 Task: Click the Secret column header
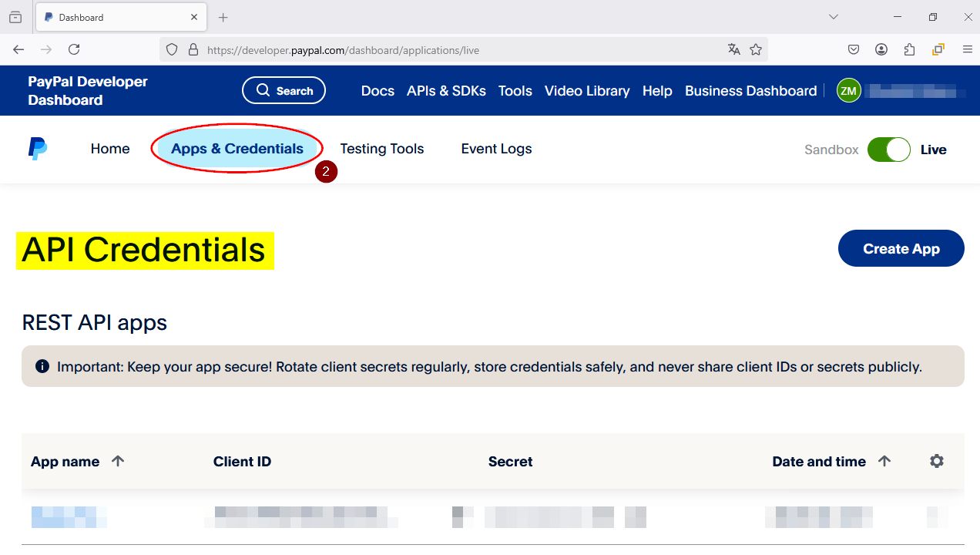[x=511, y=462]
